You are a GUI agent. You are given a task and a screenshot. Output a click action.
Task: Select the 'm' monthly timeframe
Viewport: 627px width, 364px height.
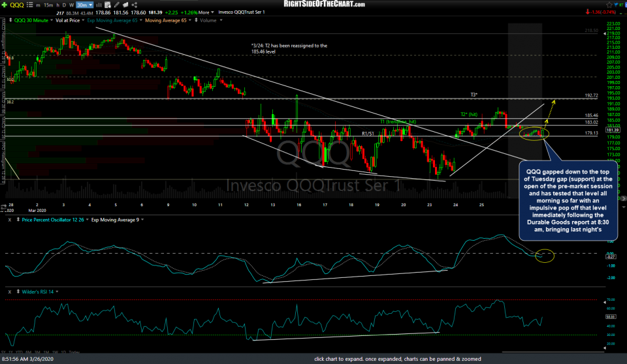(38, 5)
